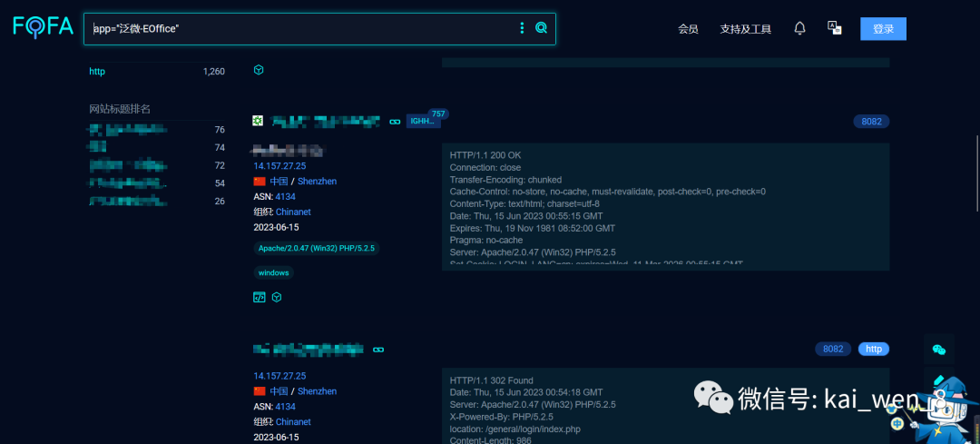Click the Apache/2.0.47 (Win32) PHP/5.2.5 tag

pos(317,248)
